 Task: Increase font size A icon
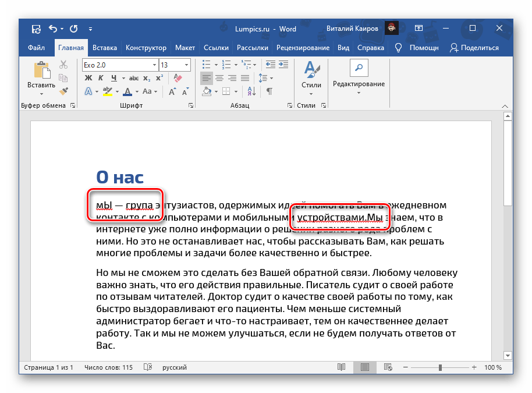click(x=172, y=91)
